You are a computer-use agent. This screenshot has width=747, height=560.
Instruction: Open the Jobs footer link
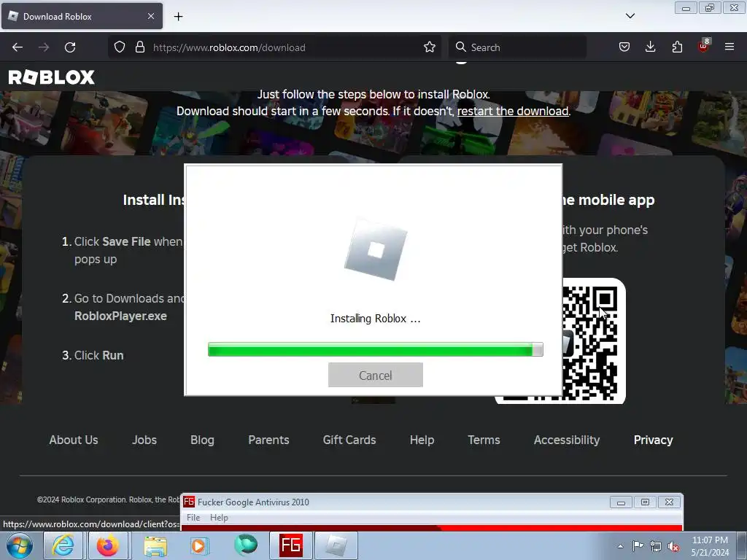pyautogui.click(x=144, y=440)
